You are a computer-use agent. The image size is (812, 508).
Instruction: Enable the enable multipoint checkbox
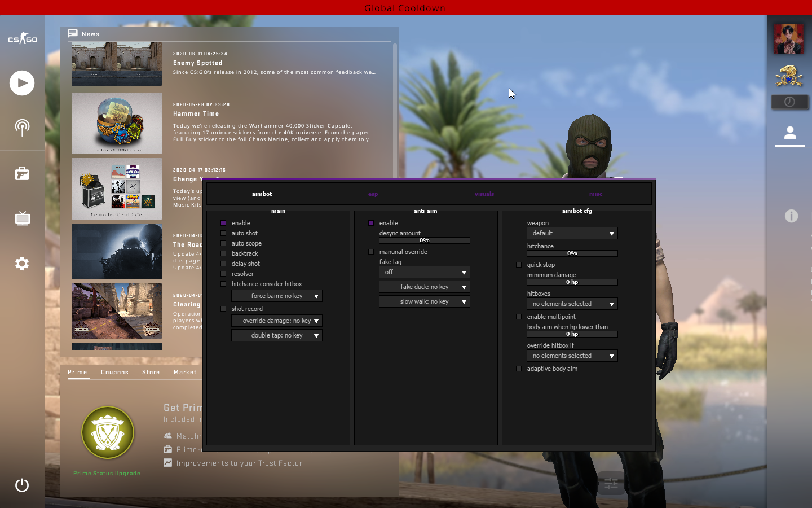519,317
